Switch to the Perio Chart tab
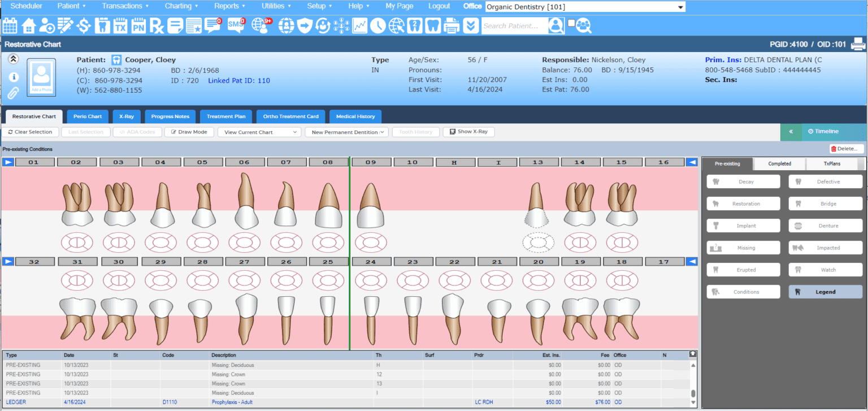The height and width of the screenshot is (411, 868). (x=87, y=116)
